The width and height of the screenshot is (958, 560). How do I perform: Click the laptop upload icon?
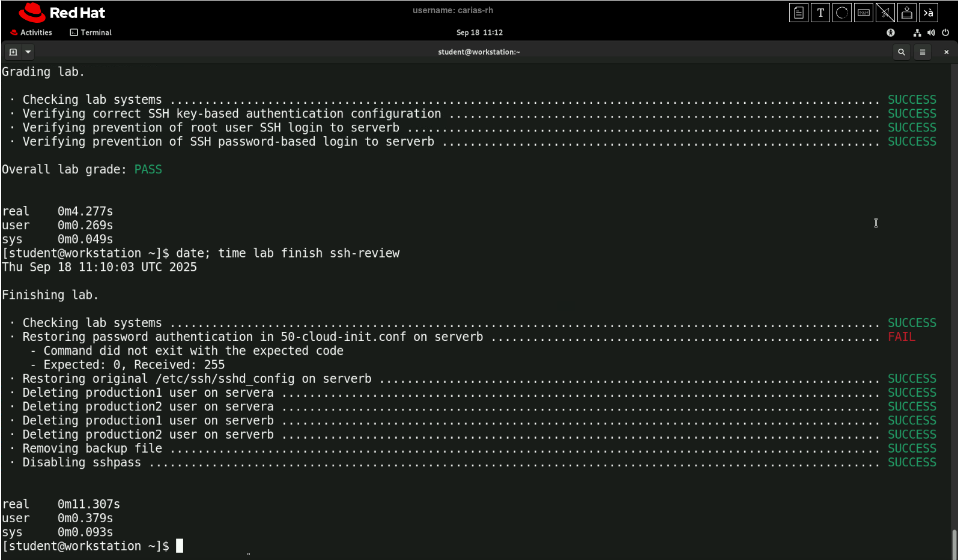tap(907, 13)
